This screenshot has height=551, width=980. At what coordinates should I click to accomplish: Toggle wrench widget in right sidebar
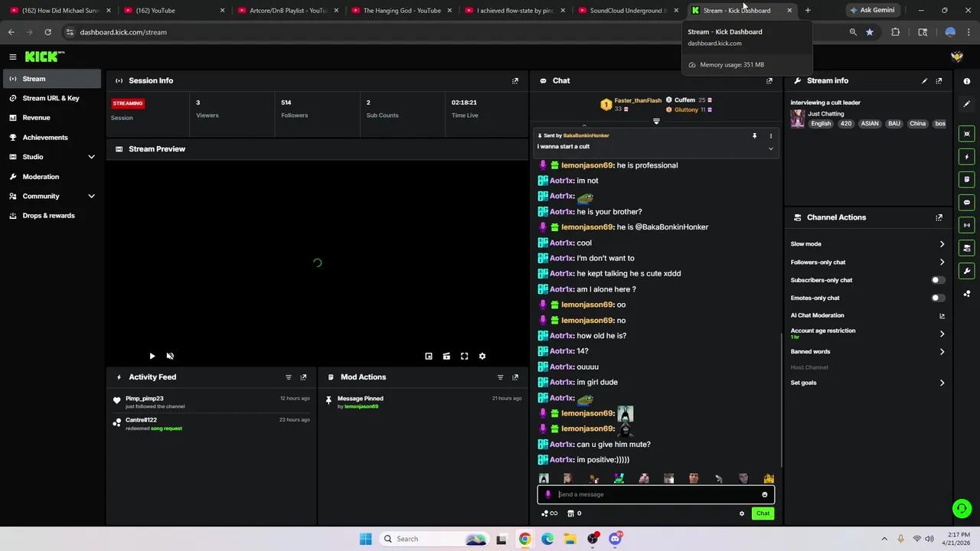pos(967,271)
